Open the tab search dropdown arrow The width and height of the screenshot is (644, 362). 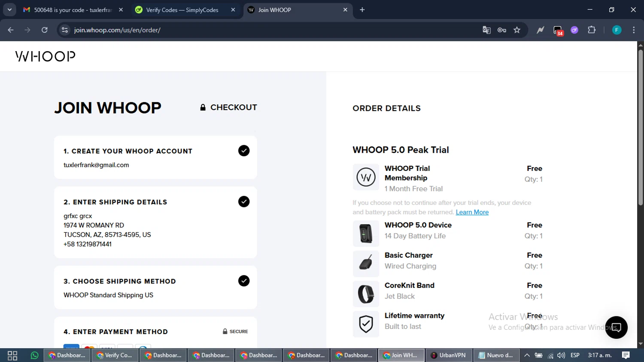(9, 9)
